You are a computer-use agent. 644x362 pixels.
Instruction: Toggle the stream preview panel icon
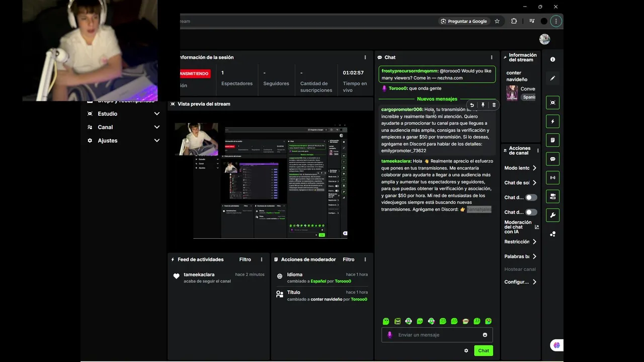click(552, 103)
